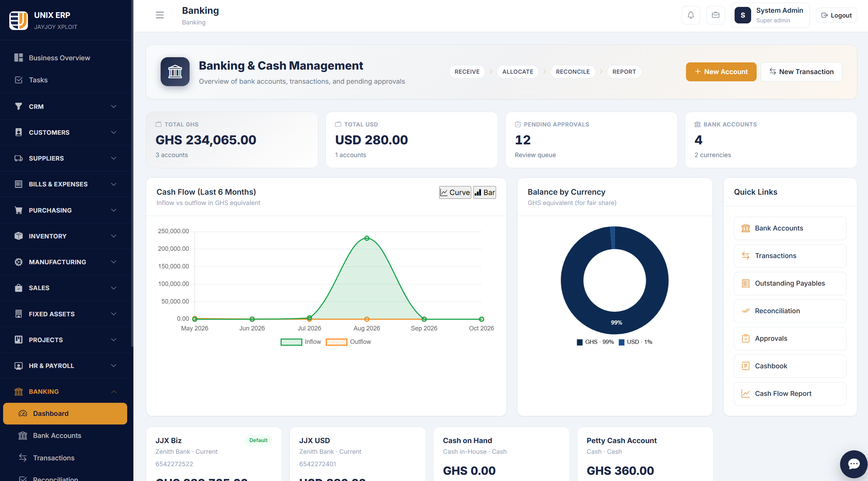The image size is (868, 481).
Task: Switch chart to Bar view
Action: pos(485,192)
